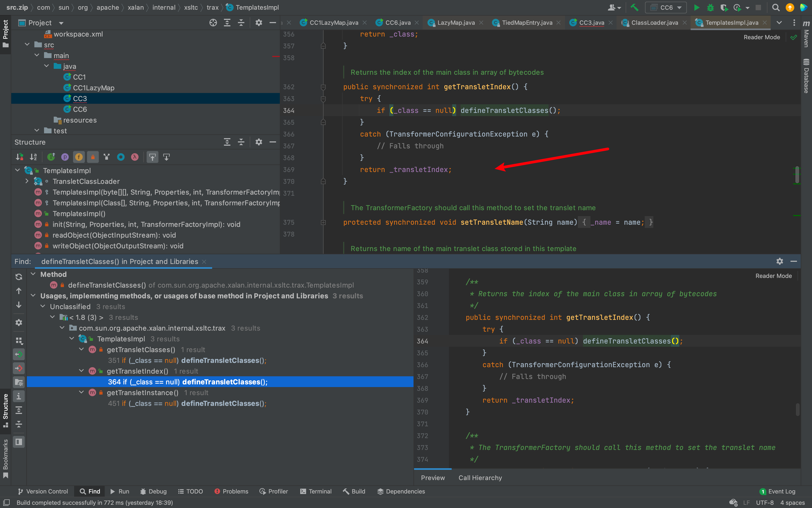The width and height of the screenshot is (812, 508).
Task: Open Search Everywhere magnifier icon
Action: pos(776,8)
